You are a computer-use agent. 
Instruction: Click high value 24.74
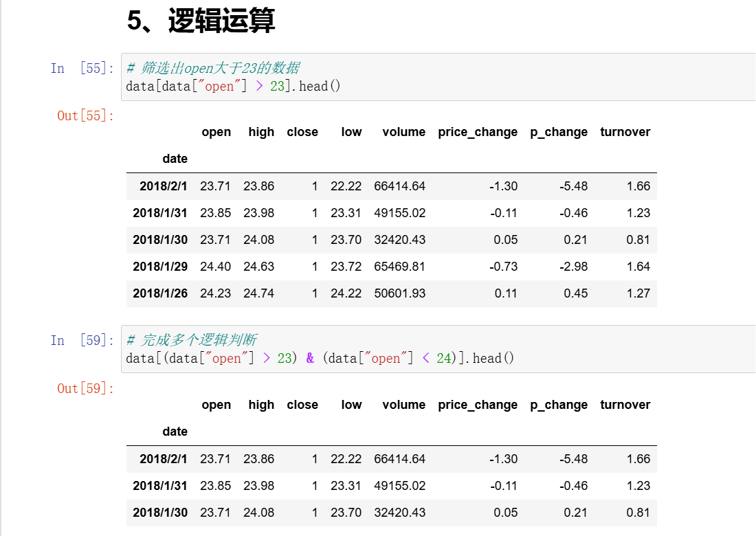click(x=259, y=293)
